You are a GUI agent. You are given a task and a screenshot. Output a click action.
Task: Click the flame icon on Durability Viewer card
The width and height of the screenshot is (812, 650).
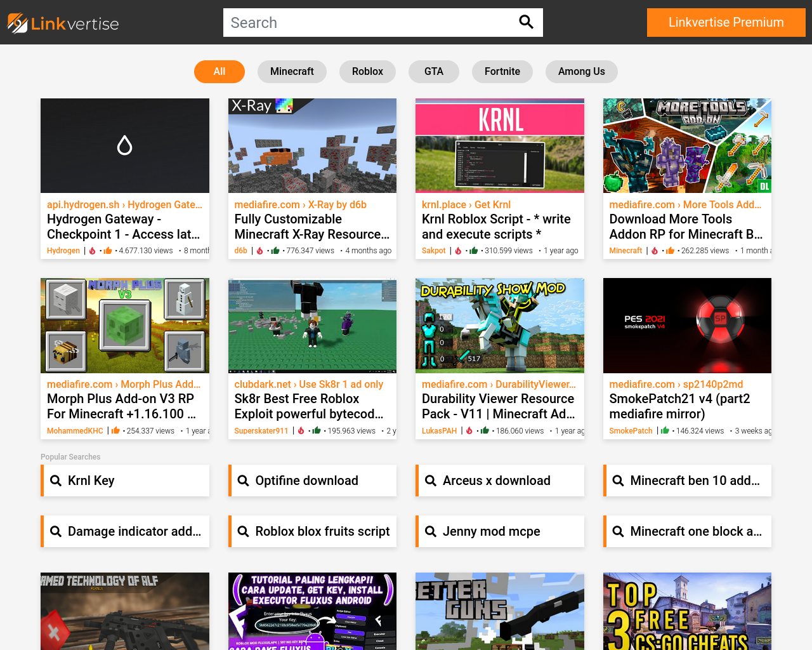click(x=469, y=430)
